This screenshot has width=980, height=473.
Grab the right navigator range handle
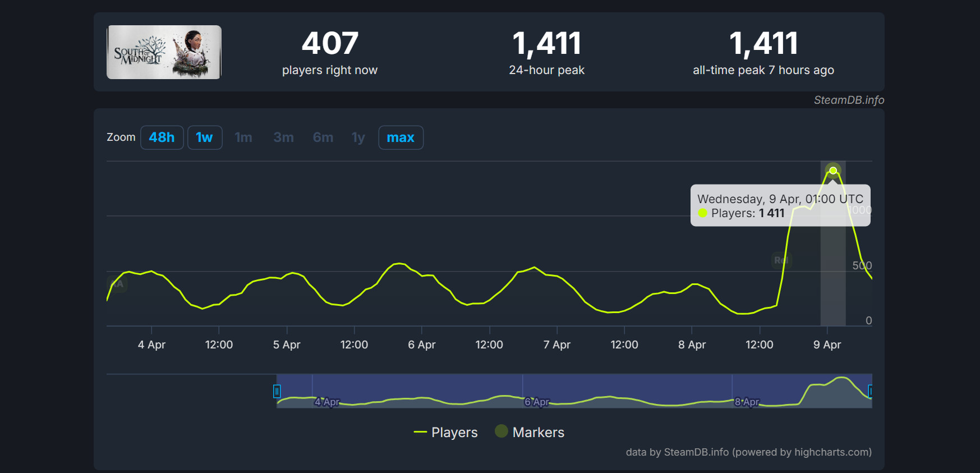870,391
